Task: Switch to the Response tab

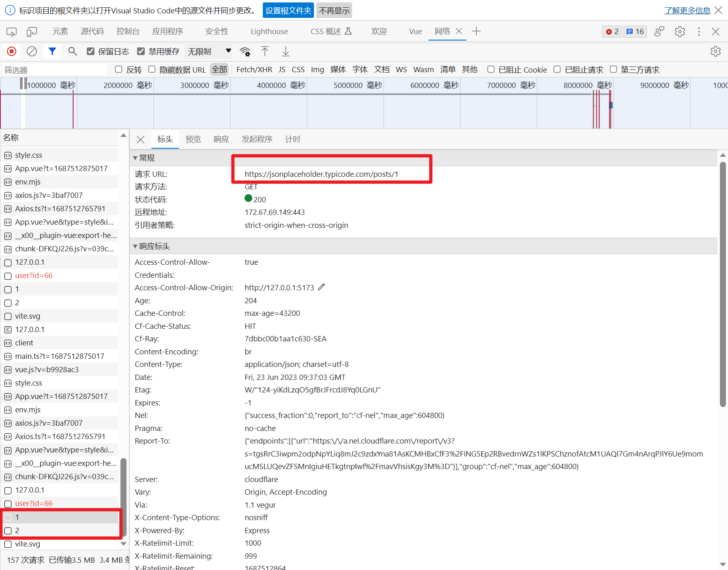Action: coord(221,139)
